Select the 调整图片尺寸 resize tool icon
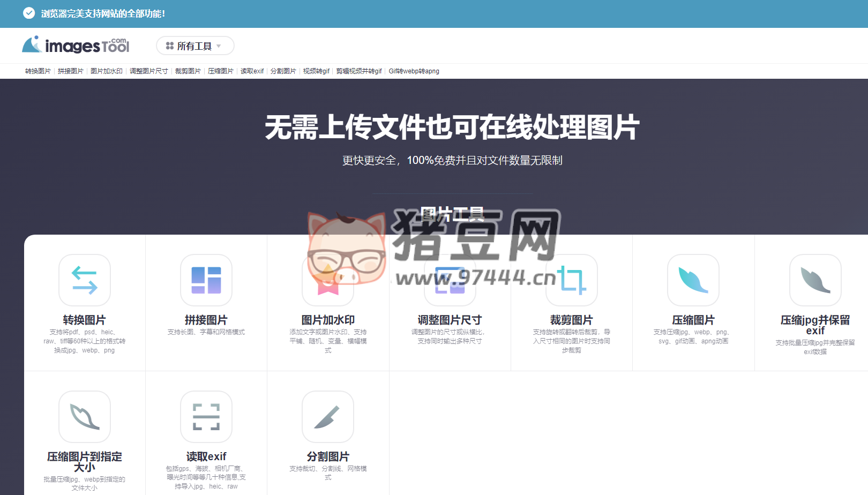This screenshot has height=495, width=868. pyautogui.click(x=450, y=280)
